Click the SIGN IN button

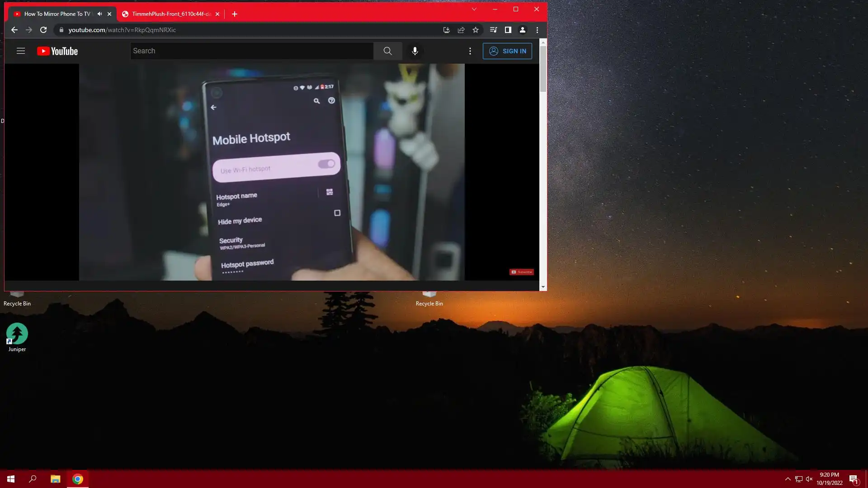(x=507, y=51)
